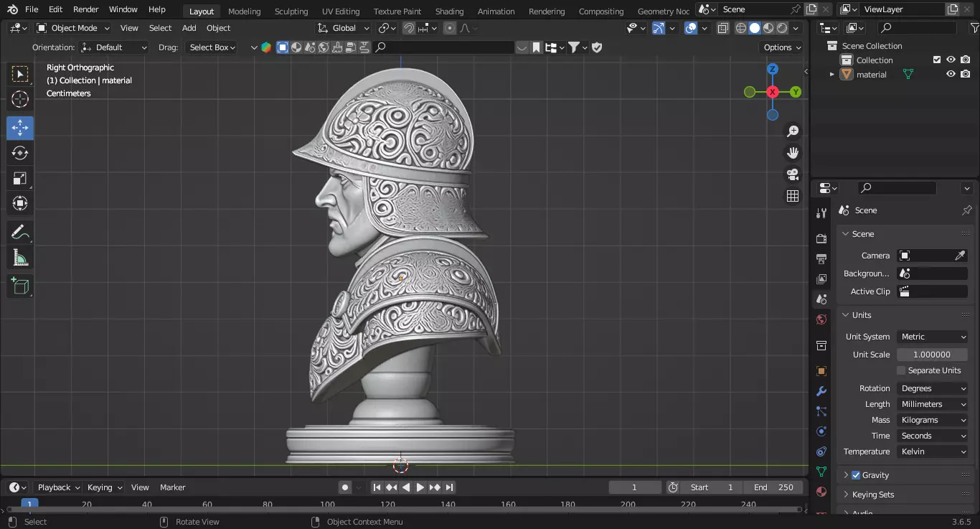Screen dimensions: 980x529
Task: Activate the Scale tool
Action: click(20, 178)
